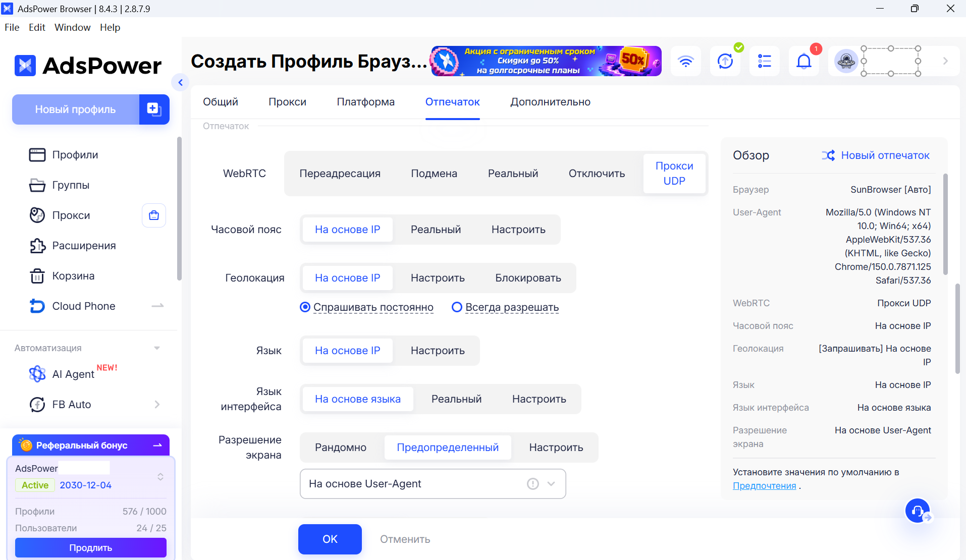Image resolution: width=966 pixels, height=560 pixels.
Task: Set WebRTC to Подмена
Action: (434, 174)
